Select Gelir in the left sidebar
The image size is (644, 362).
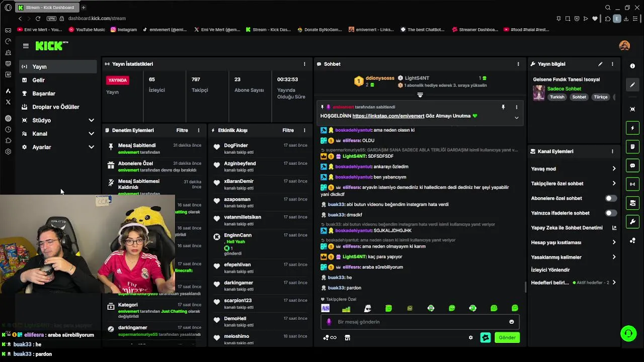[58, 80]
